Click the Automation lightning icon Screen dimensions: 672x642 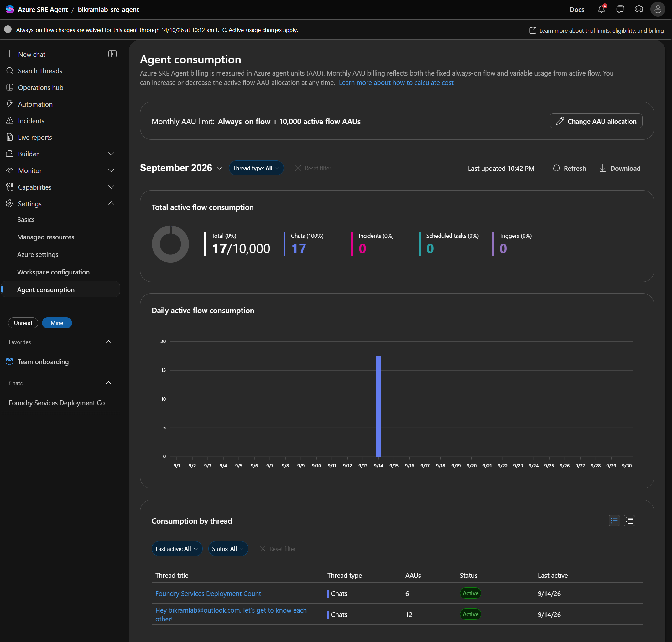coord(10,104)
